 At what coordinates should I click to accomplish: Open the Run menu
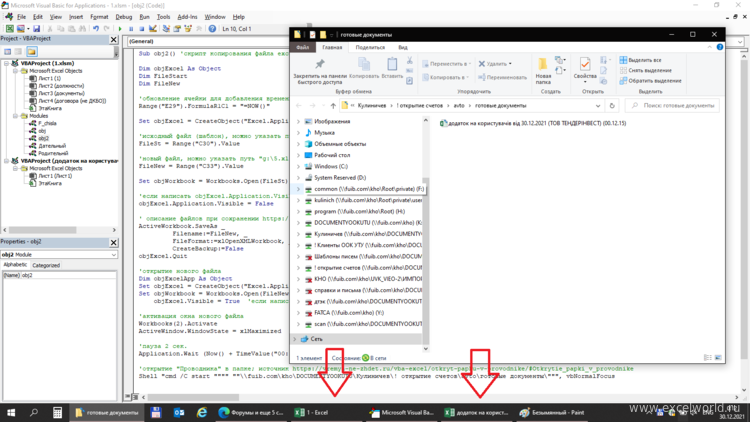144,17
